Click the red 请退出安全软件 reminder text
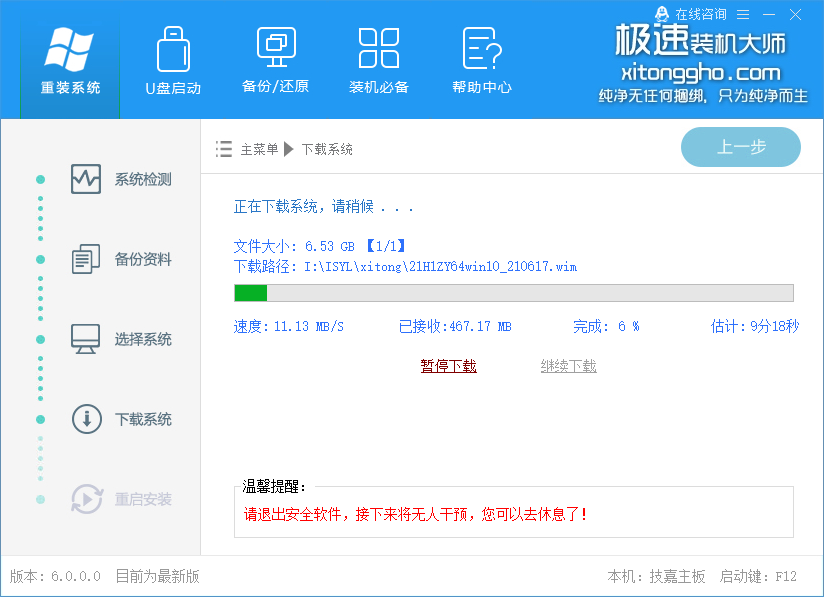 tap(415, 514)
